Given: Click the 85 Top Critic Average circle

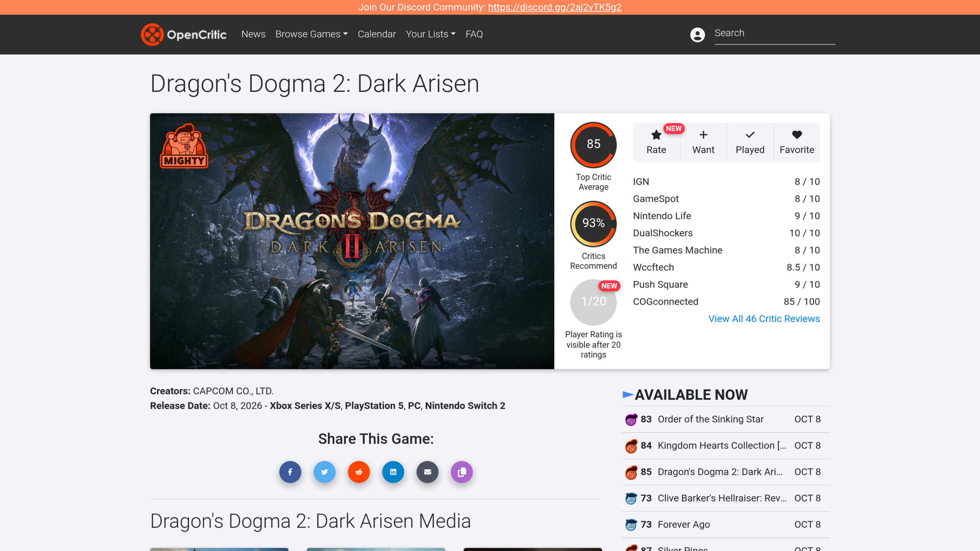Looking at the screenshot, I should (x=593, y=145).
